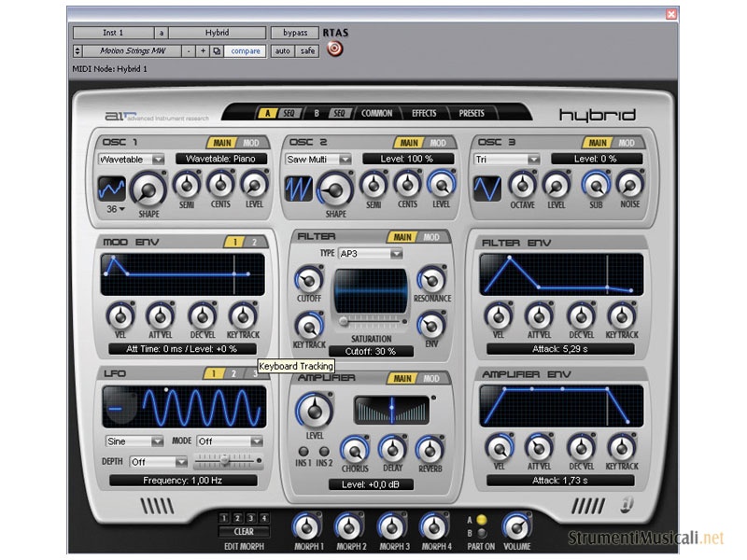Click the OSC 2 saw waveform icon
This screenshot has height=560, width=747.
(x=299, y=189)
